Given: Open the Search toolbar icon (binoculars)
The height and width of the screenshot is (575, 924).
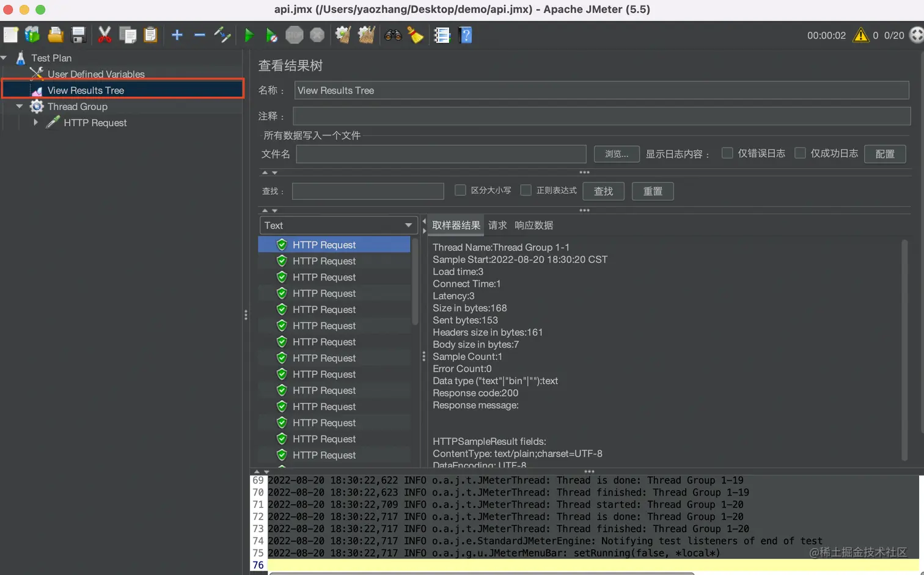Looking at the screenshot, I should [392, 35].
